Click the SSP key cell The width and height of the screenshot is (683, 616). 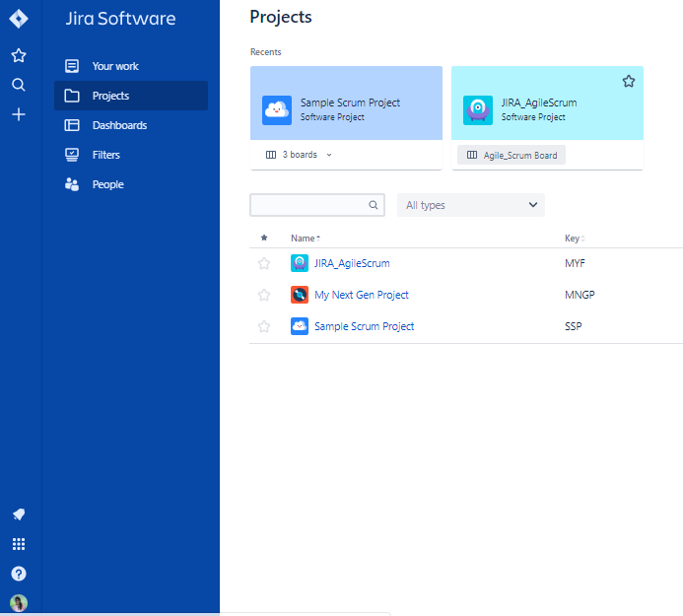(574, 326)
